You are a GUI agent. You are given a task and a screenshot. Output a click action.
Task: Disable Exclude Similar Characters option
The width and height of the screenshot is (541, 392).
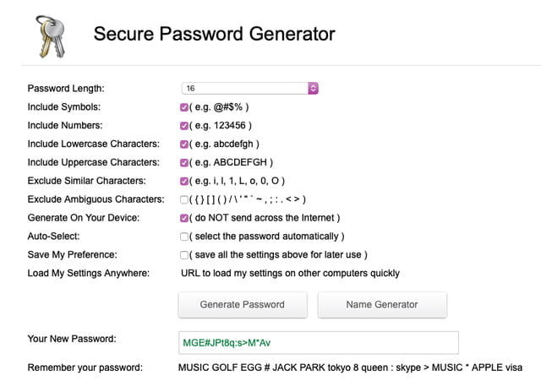pos(184,181)
